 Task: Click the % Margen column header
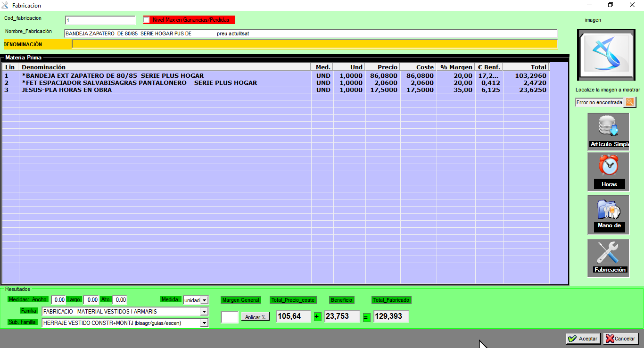(455, 67)
